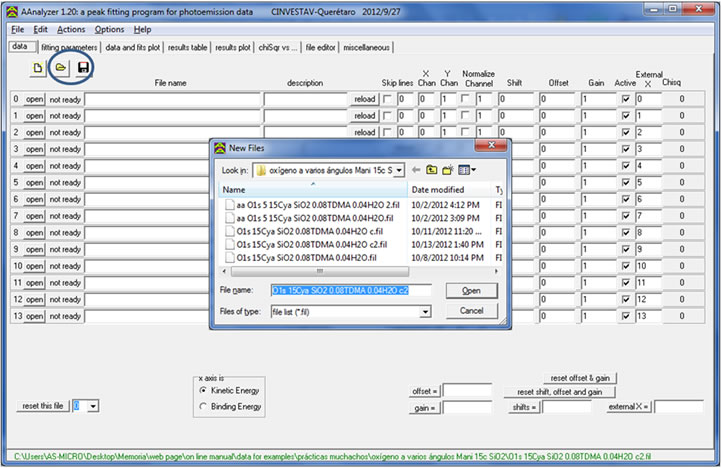Create a new folder in the New Files dialog
The image size is (721, 468).
coord(449,170)
